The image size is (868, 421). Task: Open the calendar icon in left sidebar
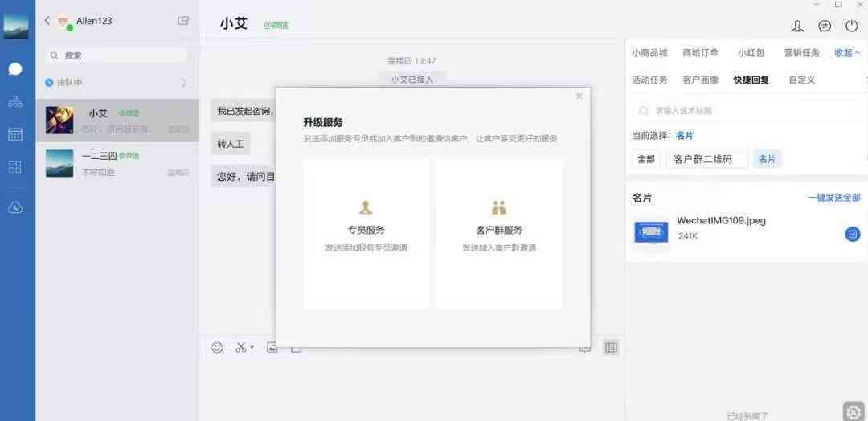click(15, 134)
